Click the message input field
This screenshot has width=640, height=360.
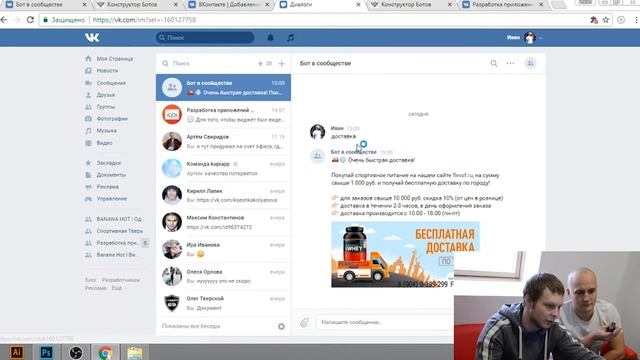point(385,322)
